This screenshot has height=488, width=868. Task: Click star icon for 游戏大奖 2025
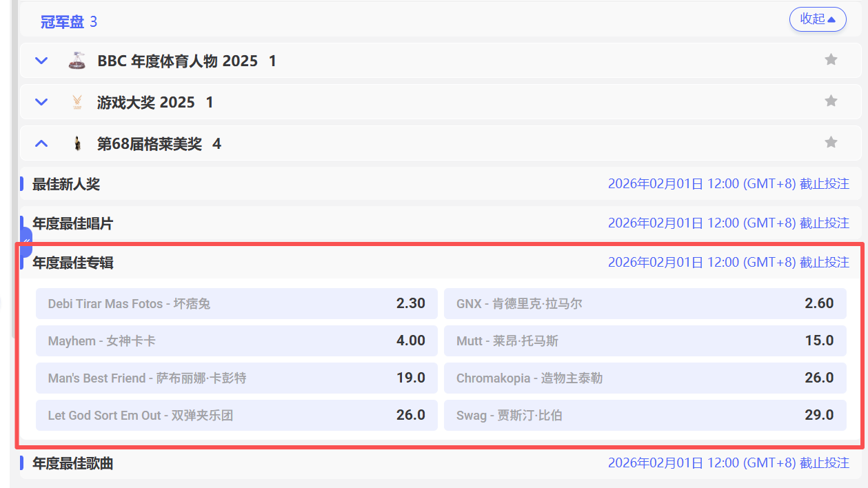(x=831, y=101)
